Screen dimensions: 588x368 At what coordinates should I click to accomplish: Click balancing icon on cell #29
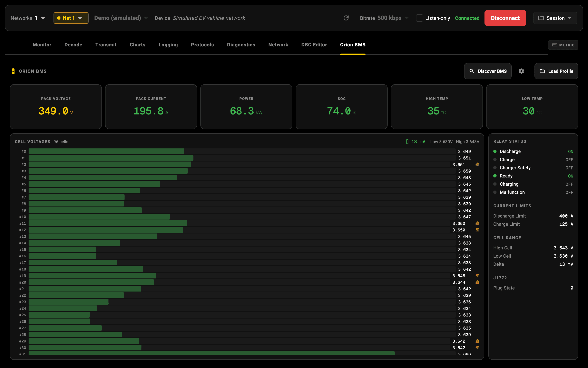[x=477, y=341]
